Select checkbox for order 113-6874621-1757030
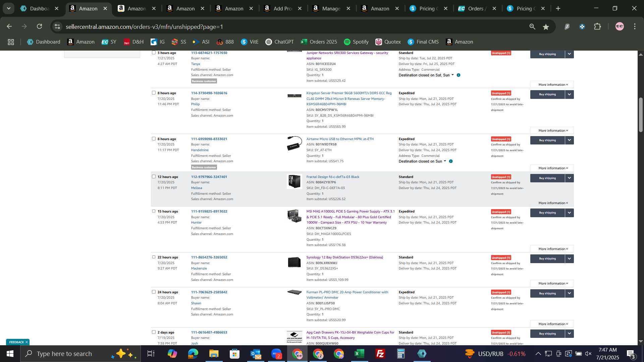 click(154, 52)
